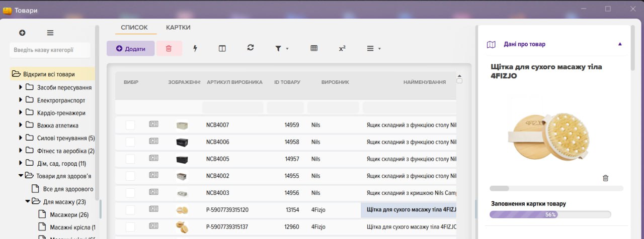Click the ID cell 14959

point(292,125)
